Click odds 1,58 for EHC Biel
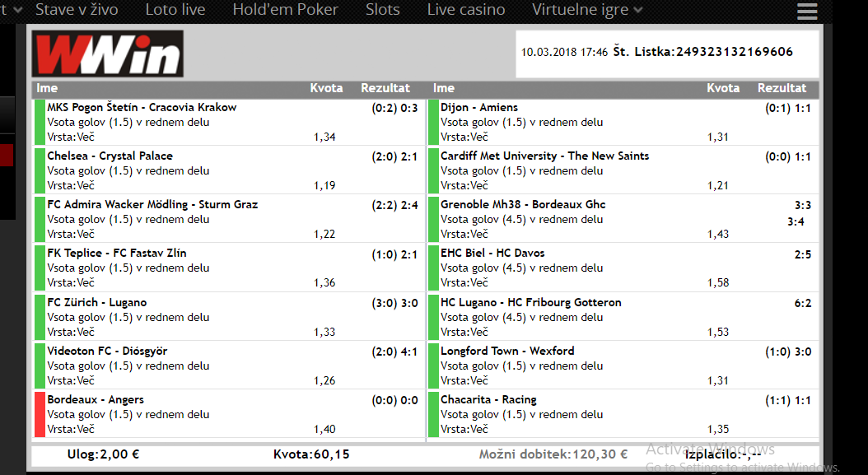The height and width of the screenshot is (475, 868). (718, 283)
